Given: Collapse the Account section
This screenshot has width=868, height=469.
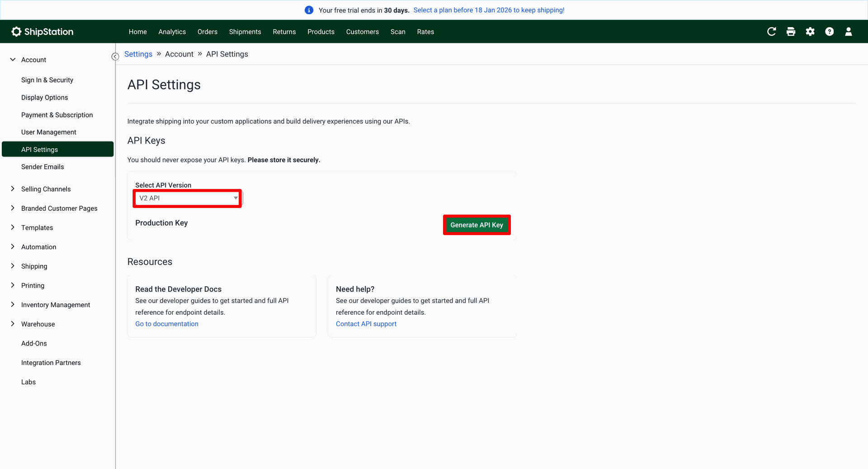Looking at the screenshot, I should click(x=13, y=60).
